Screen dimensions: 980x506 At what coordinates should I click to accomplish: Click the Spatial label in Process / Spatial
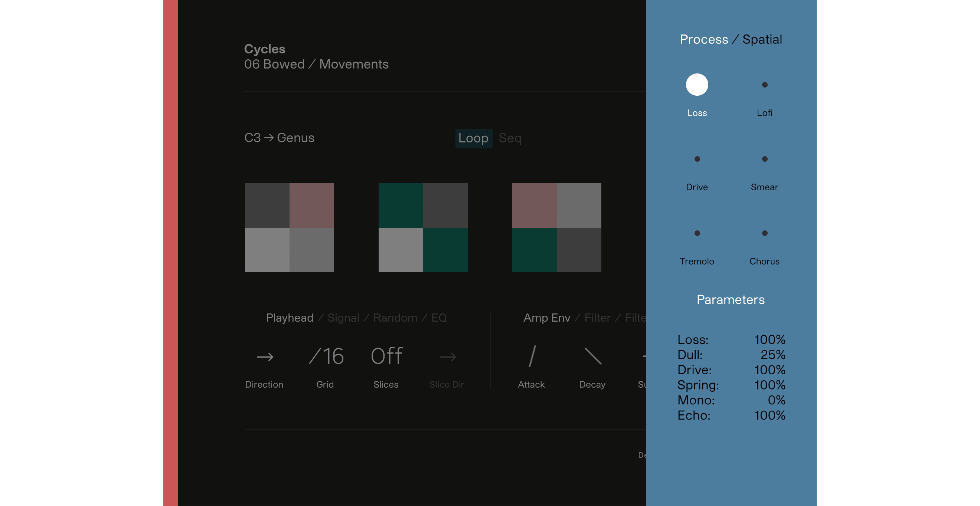pos(762,39)
